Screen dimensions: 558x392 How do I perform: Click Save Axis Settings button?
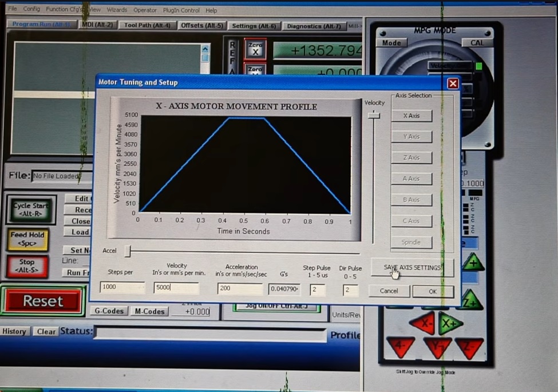point(412,268)
